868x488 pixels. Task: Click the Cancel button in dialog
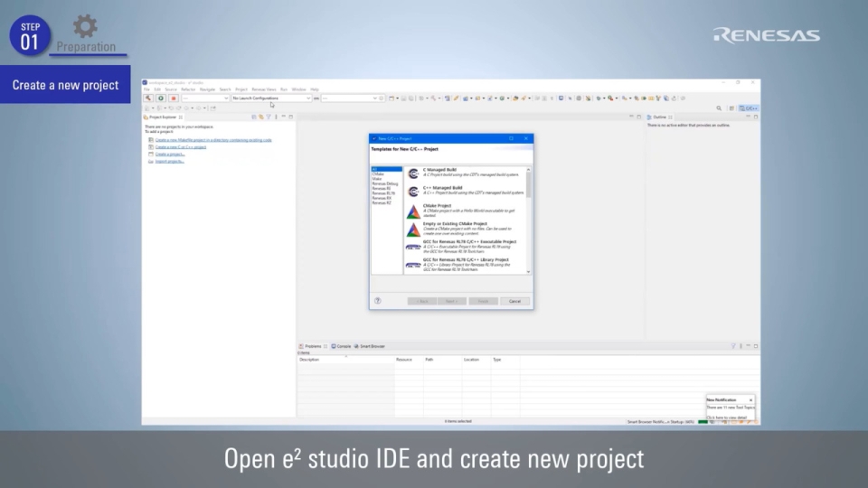[x=514, y=301]
